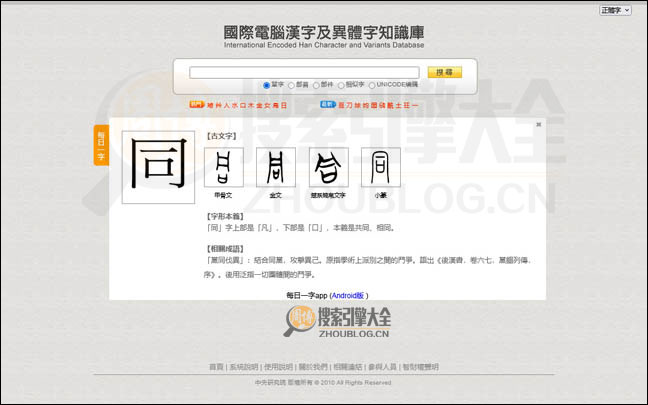Click the 【相關成語】 heading text
Viewport: 648px width, 405px height.
click(x=225, y=249)
